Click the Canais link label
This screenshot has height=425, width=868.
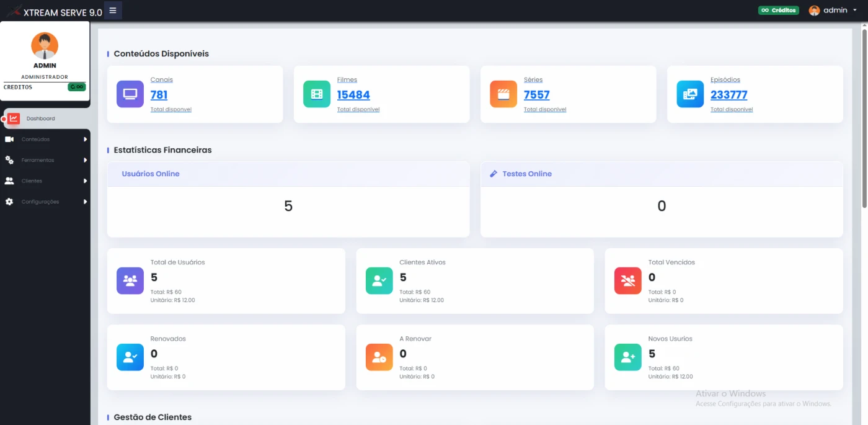coord(162,80)
